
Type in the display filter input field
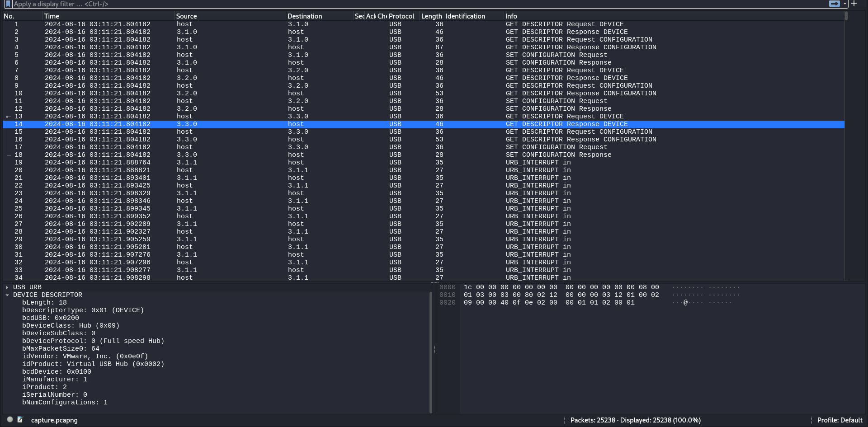[x=407, y=4]
